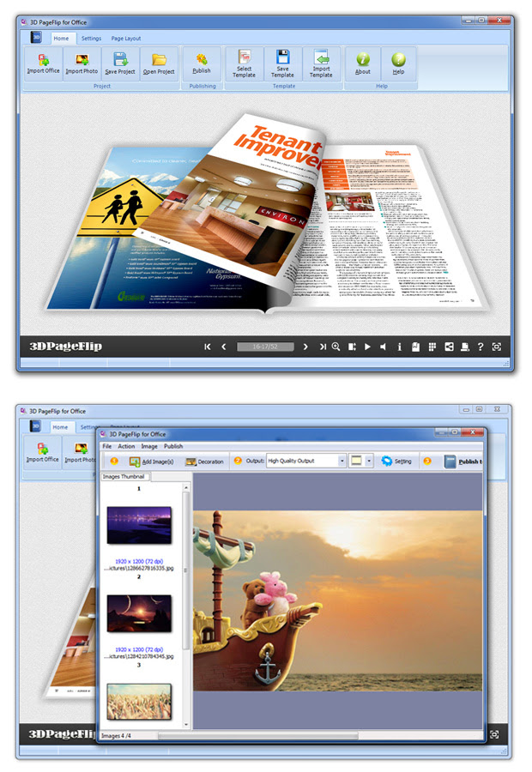Open Select Template in the ribbon

(245, 63)
